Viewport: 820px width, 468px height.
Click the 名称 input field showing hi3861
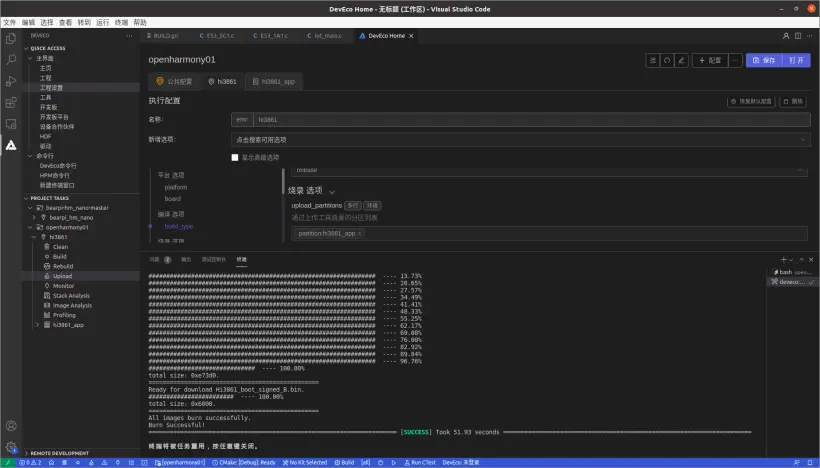point(532,120)
